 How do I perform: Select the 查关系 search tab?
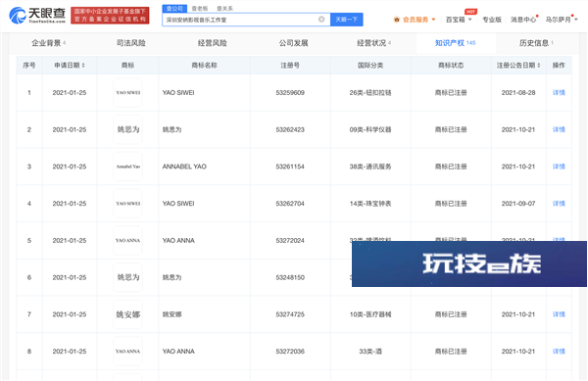[224, 8]
